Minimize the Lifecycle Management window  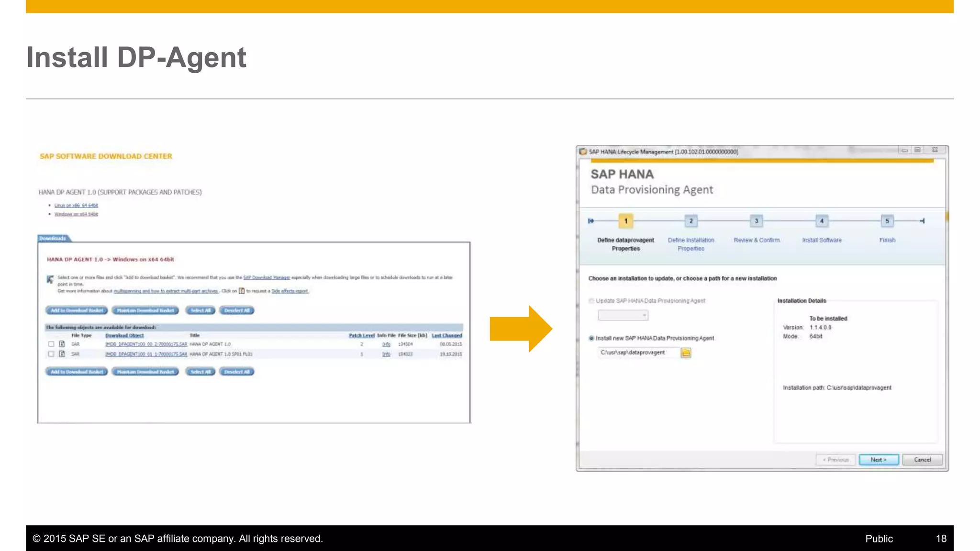904,150
